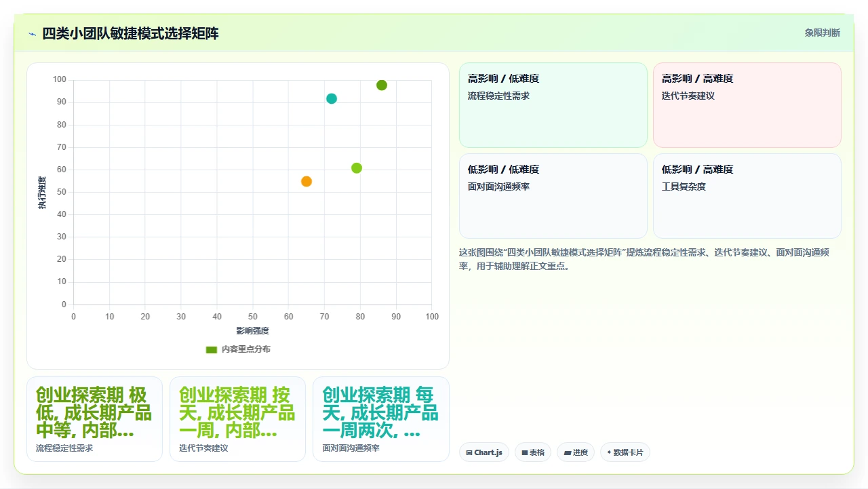Image resolution: width=868 pixels, height=489 pixels.
Task: Click the Chart.js chip icon
Action: click(x=469, y=453)
